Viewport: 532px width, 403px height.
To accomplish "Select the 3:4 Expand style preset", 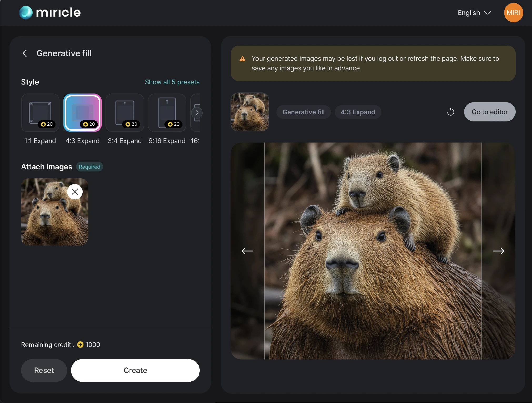I will click(x=124, y=113).
